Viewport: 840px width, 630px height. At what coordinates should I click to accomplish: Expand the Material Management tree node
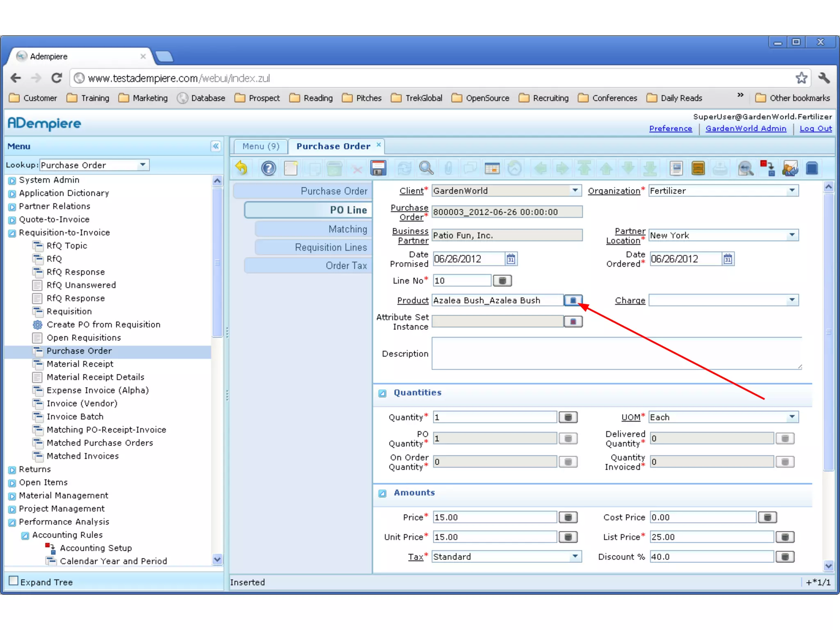pyautogui.click(x=12, y=496)
